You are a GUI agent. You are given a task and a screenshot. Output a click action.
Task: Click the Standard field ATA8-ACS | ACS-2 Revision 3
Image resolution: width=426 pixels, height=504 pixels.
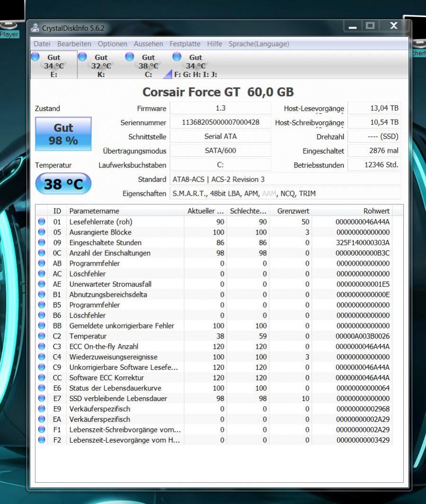[285, 179]
